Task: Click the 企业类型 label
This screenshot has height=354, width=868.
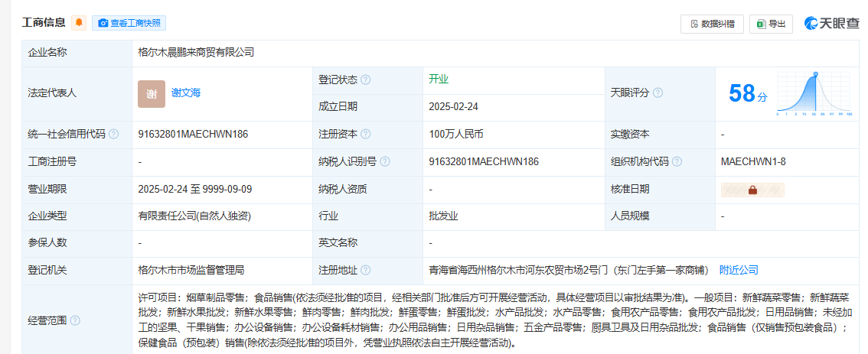Action: [x=47, y=216]
